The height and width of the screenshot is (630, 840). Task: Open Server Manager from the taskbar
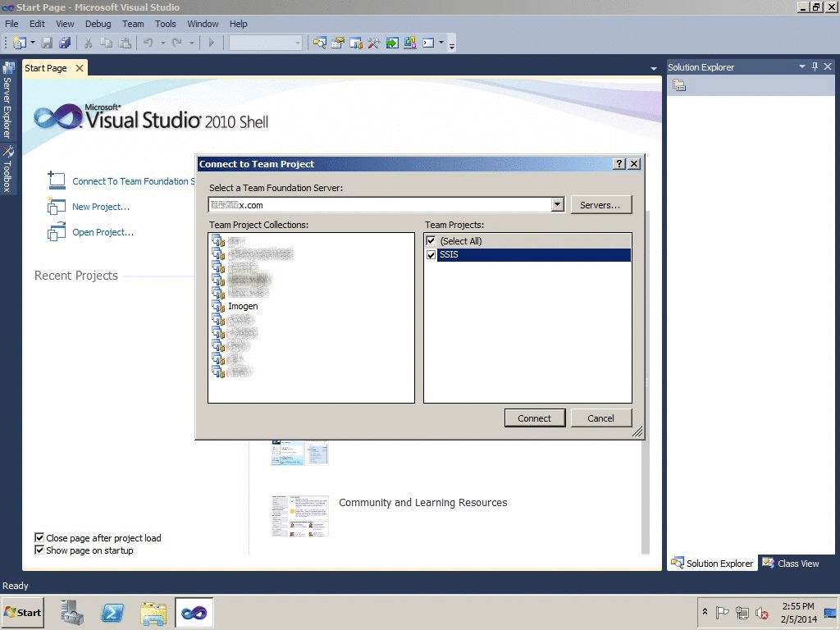(72, 612)
